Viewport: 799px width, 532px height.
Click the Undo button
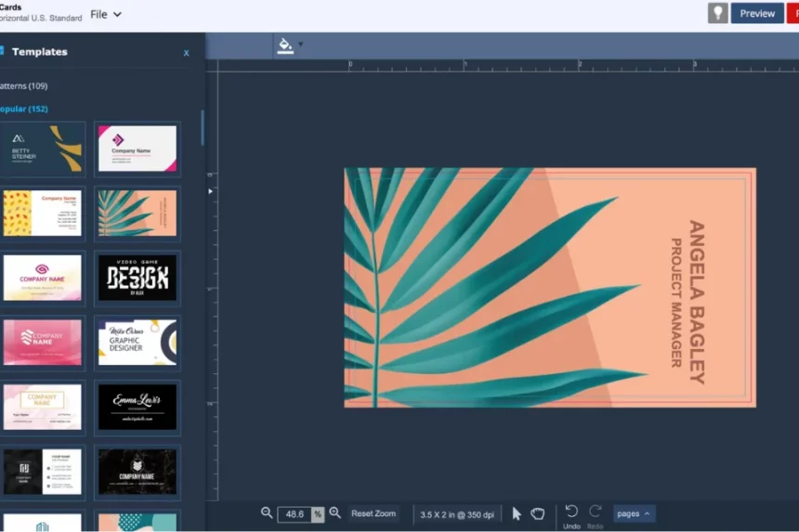571,517
